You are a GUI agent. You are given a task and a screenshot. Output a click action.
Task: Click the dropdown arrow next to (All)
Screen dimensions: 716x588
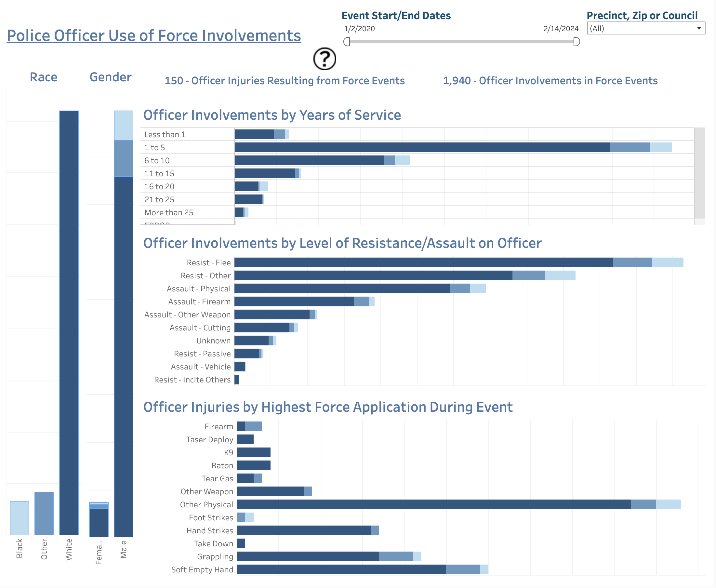[699, 28]
